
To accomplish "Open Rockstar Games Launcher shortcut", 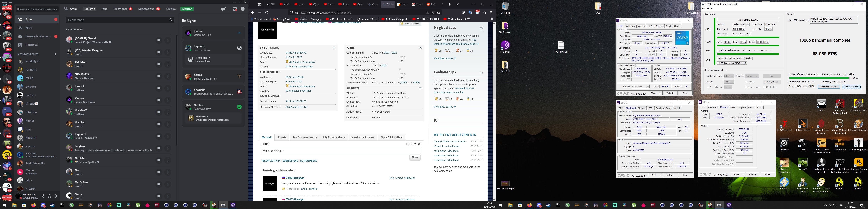I will click(858, 166).
